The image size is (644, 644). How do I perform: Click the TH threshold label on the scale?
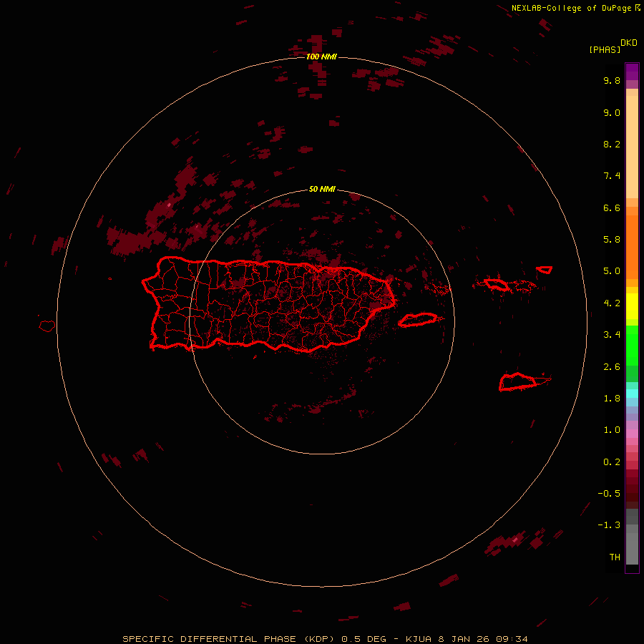tap(615, 557)
